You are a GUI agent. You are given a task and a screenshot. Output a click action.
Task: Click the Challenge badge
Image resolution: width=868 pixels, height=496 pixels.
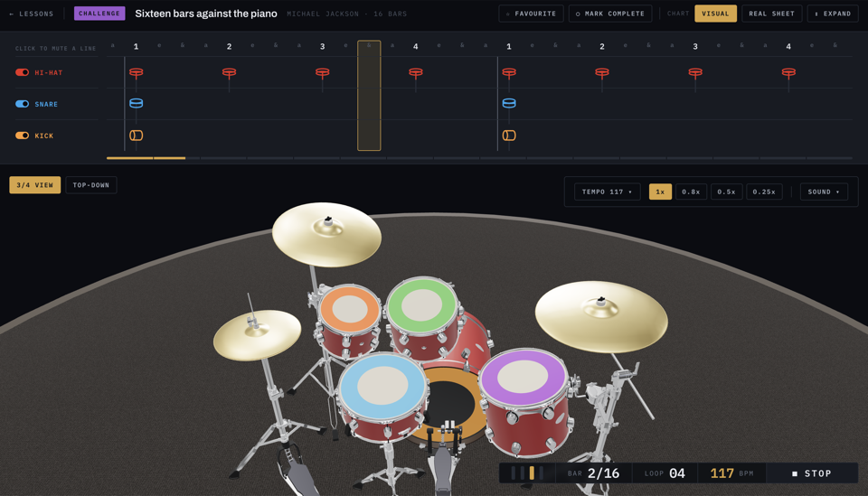coord(99,14)
